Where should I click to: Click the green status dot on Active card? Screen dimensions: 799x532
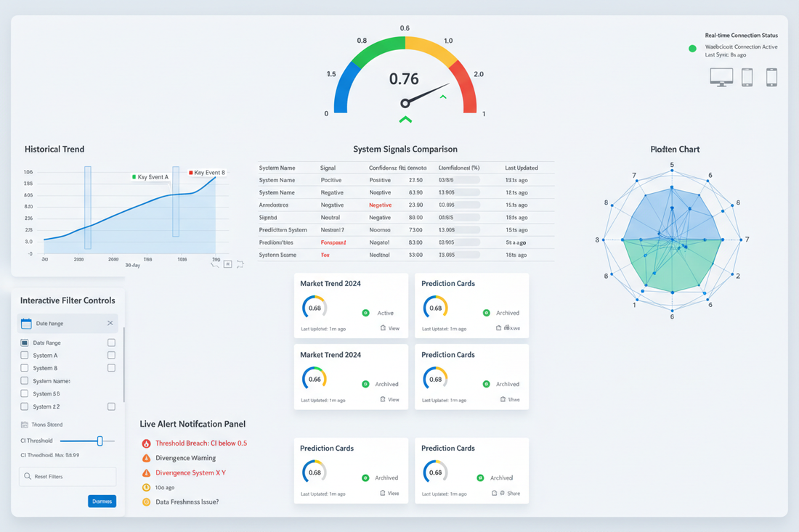coord(365,313)
